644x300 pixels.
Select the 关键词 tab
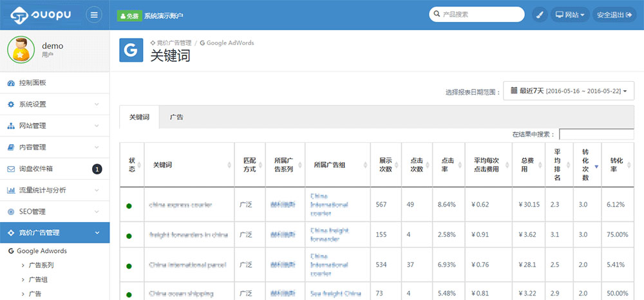(139, 118)
